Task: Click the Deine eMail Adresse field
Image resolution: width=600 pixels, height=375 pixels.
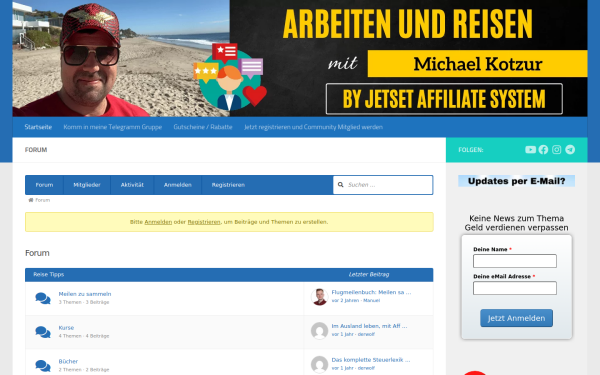Action: click(x=515, y=288)
